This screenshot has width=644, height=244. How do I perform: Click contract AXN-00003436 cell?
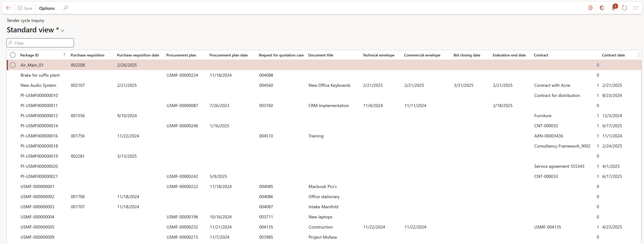coord(549,136)
